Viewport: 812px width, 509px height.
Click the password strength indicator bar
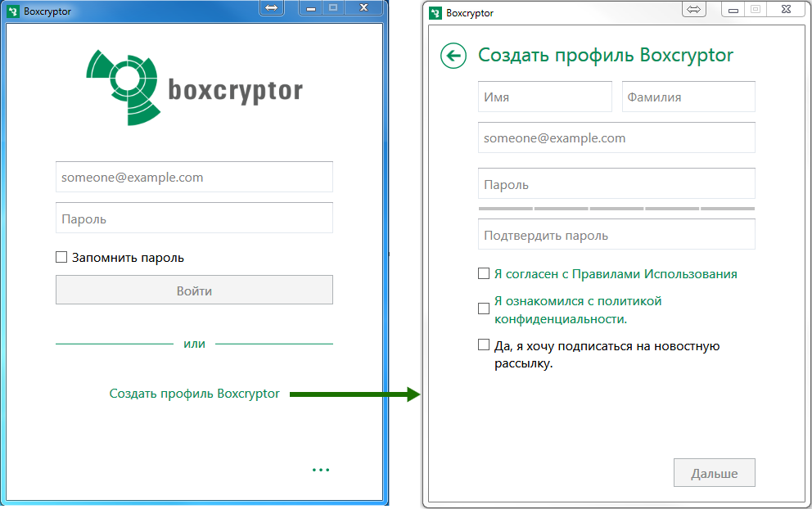616,209
